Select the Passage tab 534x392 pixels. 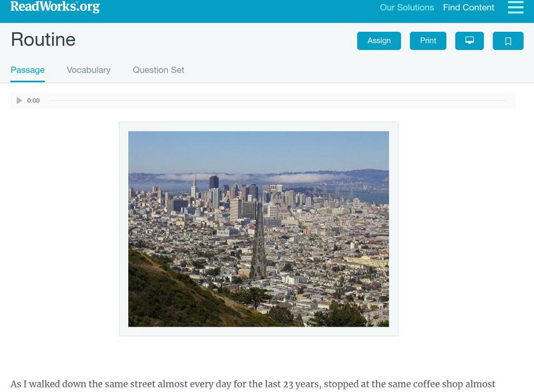pos(27,70)
